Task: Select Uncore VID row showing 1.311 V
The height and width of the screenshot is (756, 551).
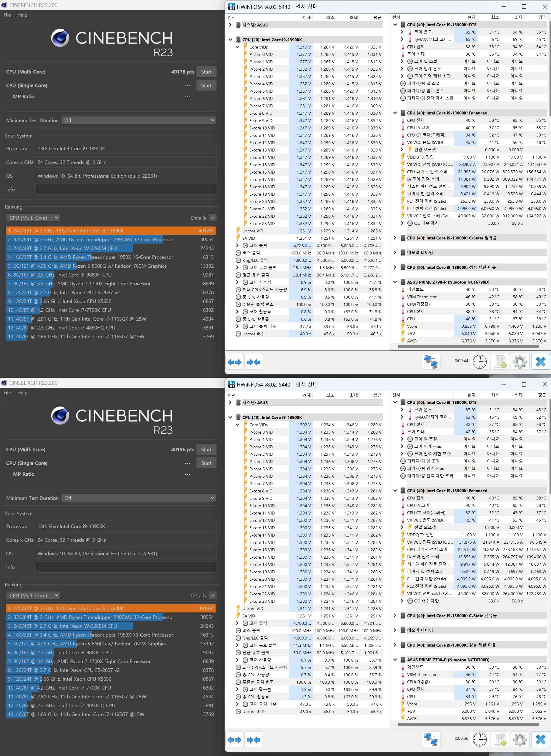Action: (x=309, y=609)
